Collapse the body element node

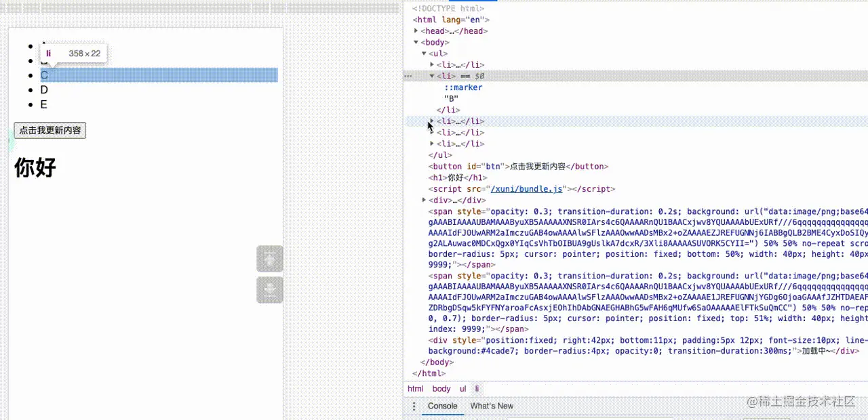tap(416, 42)
